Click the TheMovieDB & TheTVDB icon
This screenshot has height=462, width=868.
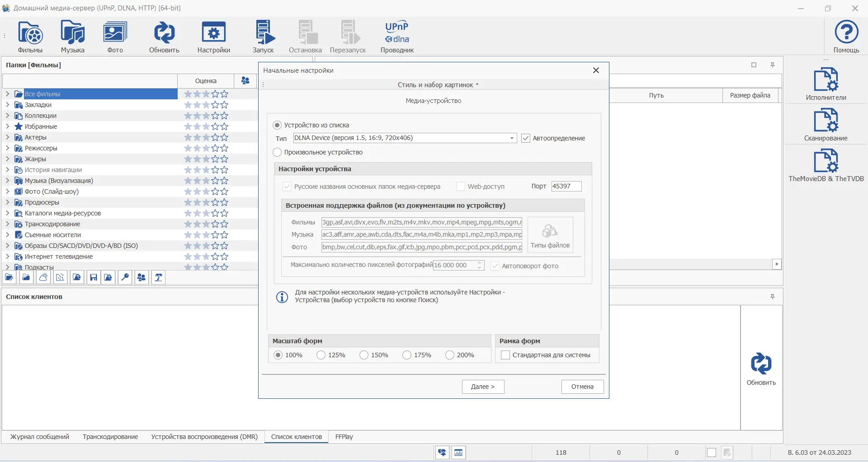point(826,166)
